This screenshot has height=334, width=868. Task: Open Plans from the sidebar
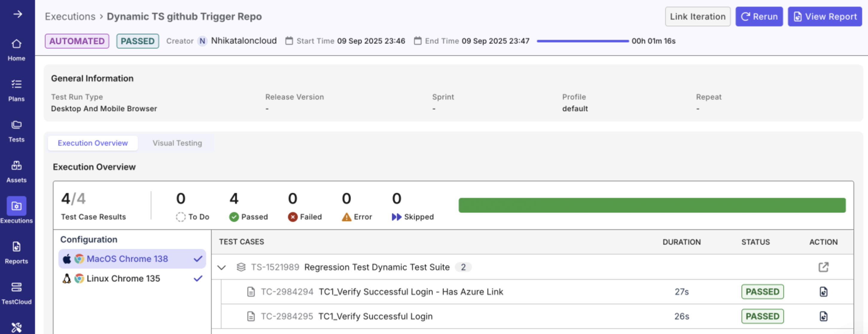16,90
